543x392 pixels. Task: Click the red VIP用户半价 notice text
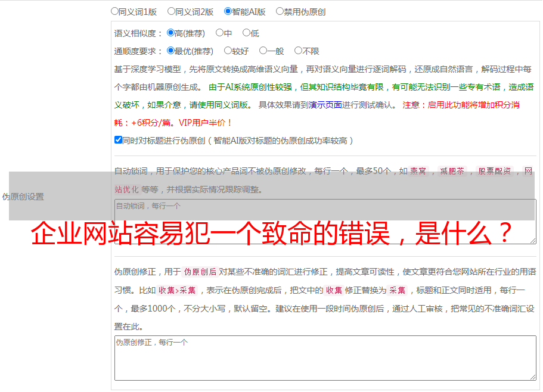pos(205,123)
